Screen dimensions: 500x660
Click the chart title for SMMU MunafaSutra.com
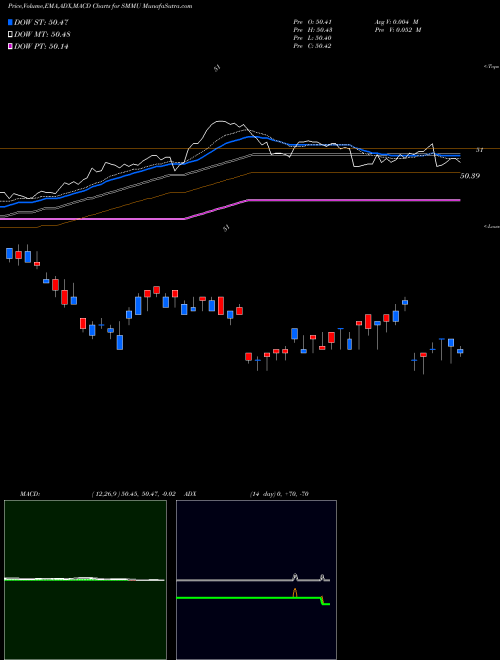[100, 6]
